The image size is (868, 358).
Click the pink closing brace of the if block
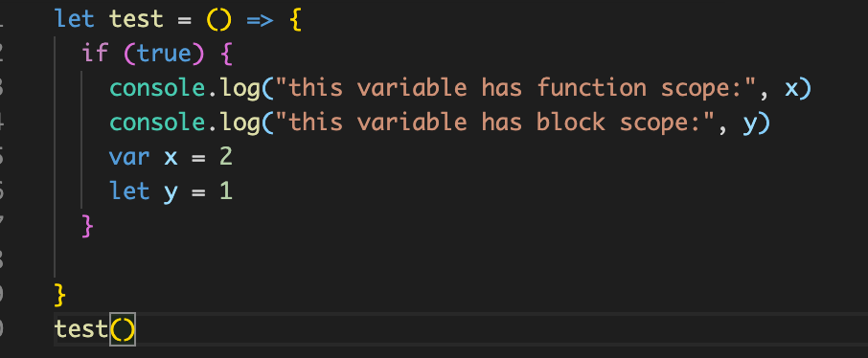[x=87, y=226]
